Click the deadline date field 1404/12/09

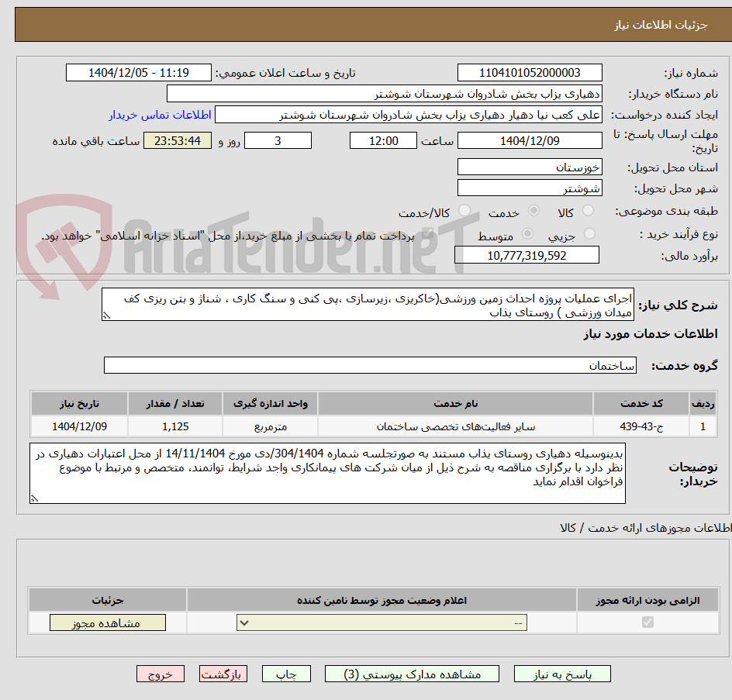point(530,140)
